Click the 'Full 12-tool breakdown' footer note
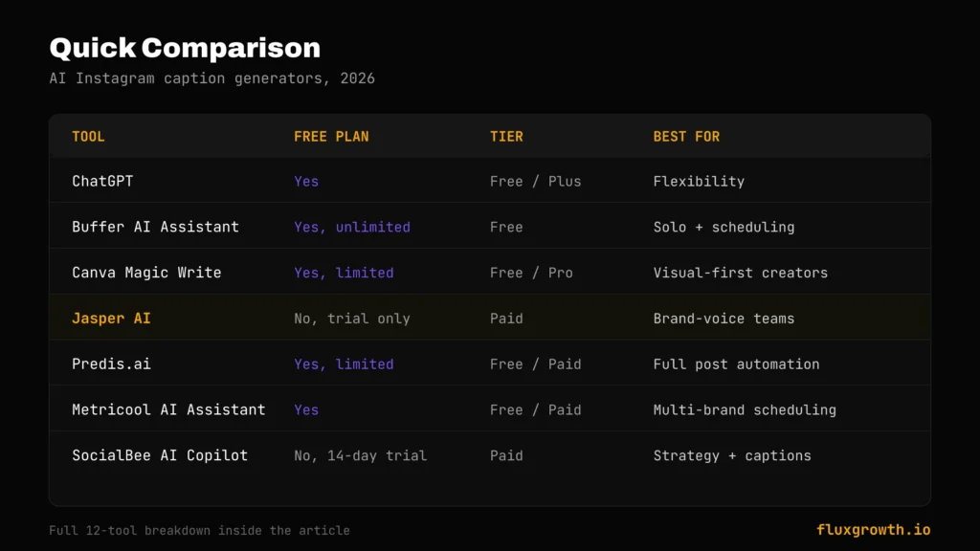 pyautogui.click(x=199, y=530)
